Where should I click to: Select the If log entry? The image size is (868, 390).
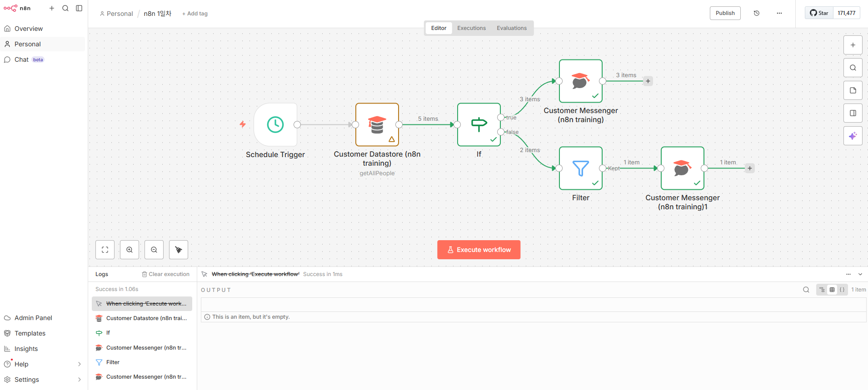click(x=142, y=333)
